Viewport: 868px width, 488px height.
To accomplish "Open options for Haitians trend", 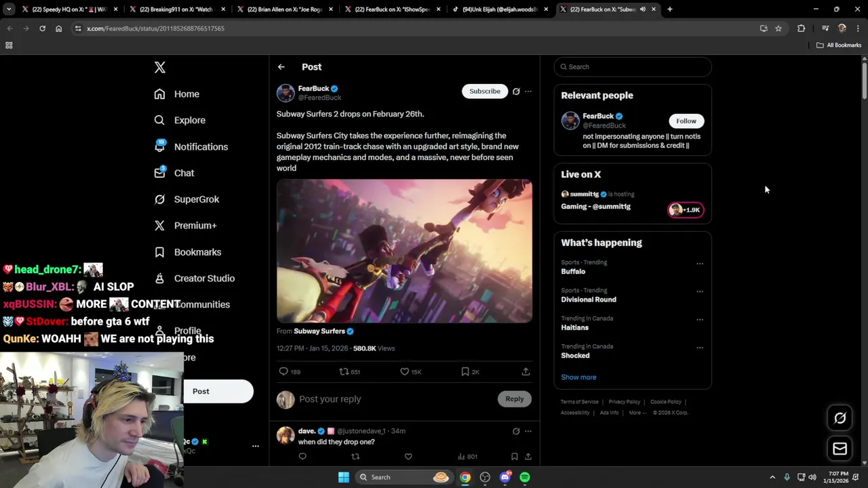I will tap(700, 319).
